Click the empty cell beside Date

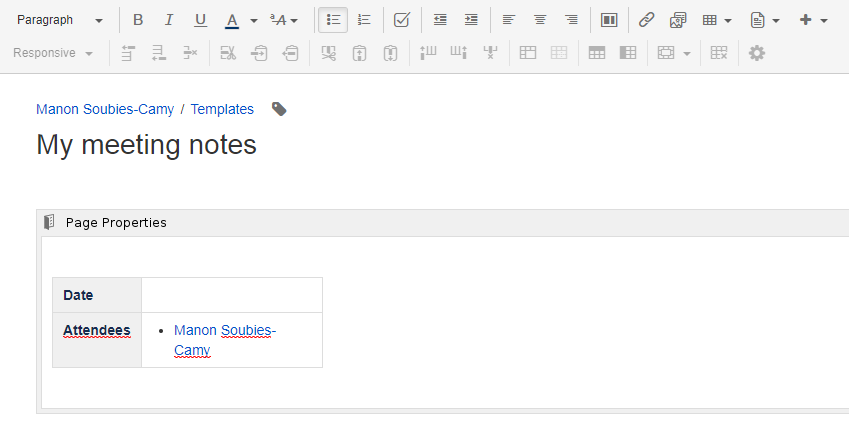click(x=232, y=295)
